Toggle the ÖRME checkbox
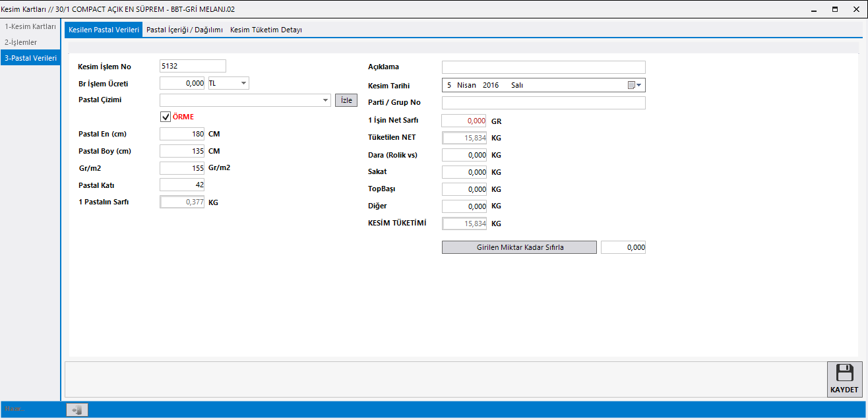868x420 pixels. pyautogui.click(x=166, y=117)
